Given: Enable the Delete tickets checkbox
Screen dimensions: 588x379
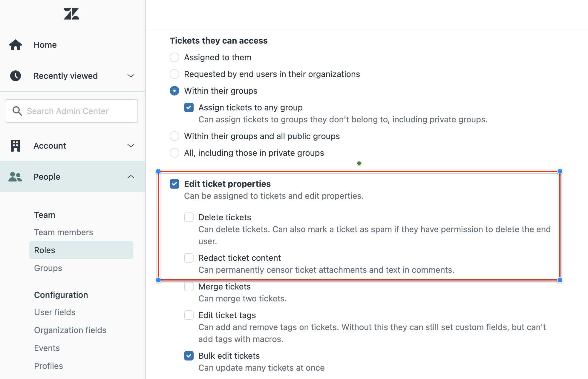Looking at the screenshot, I should (189, 217).
